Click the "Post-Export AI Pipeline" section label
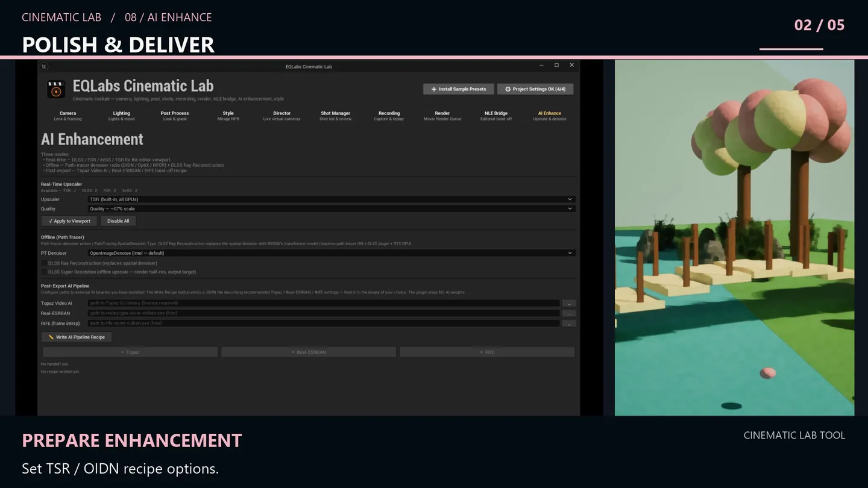 pyautogui.click(x=65, y=286)
